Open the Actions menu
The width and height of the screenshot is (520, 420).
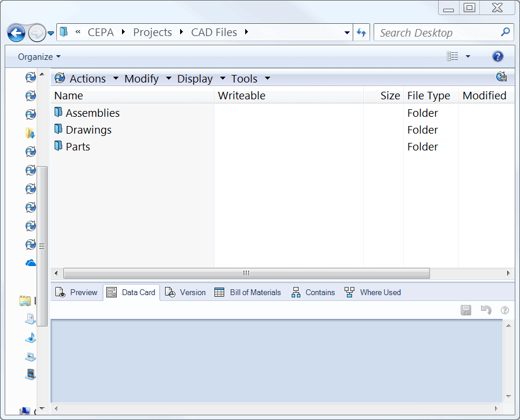click(x=88, y=78)
